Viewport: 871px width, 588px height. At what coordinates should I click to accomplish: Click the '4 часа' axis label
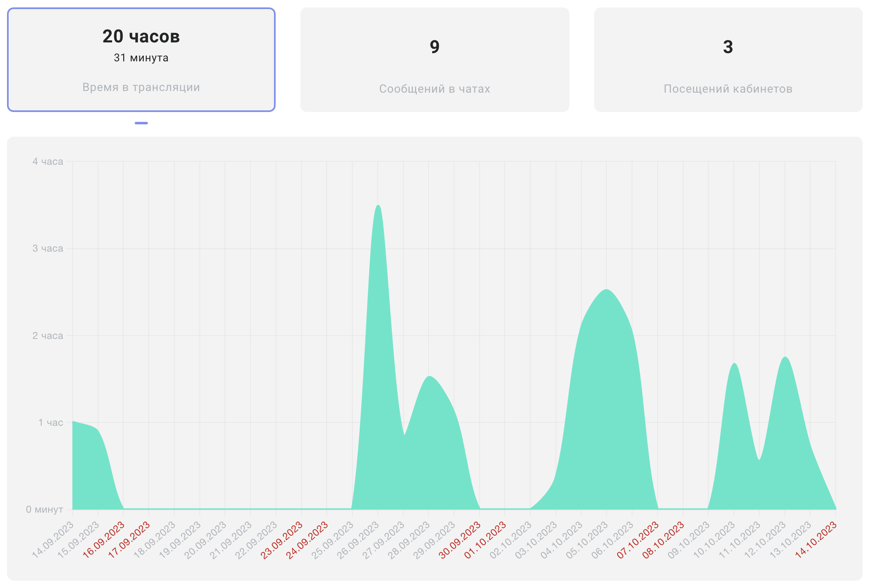pos(48,161)
